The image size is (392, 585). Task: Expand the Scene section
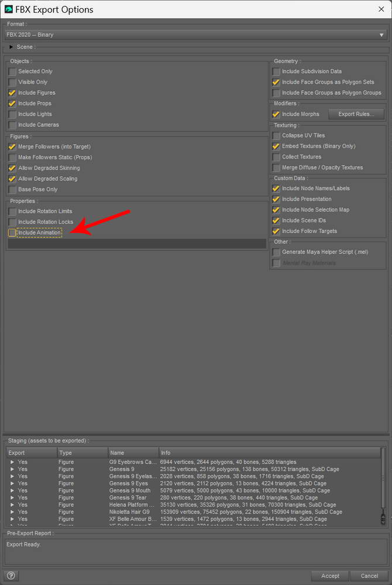pos(11,47)
